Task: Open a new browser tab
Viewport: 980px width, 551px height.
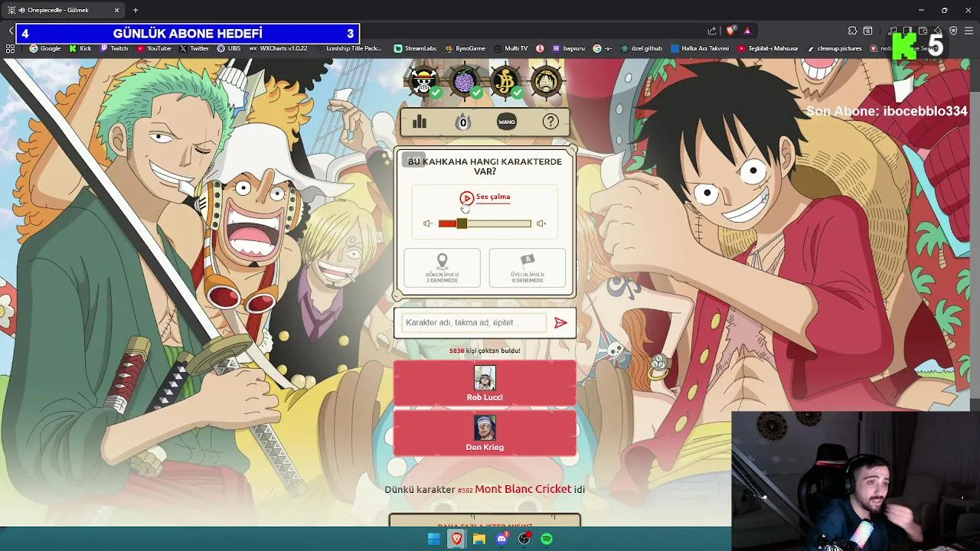Action: [136, 10]
